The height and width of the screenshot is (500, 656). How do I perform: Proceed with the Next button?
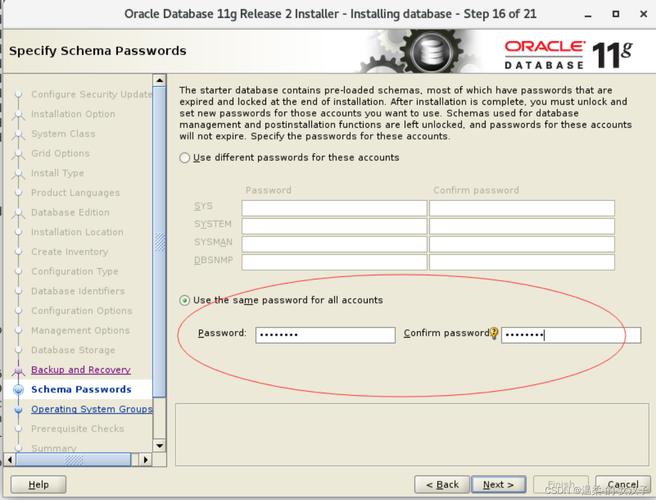click(498, 485)
